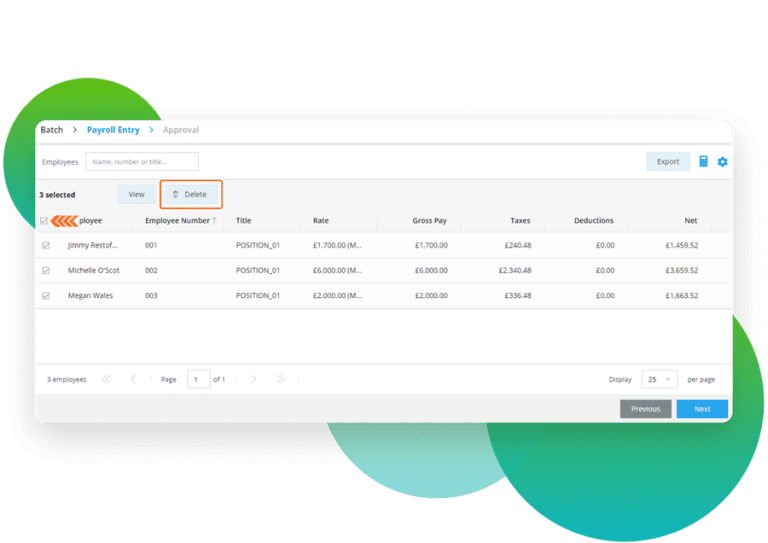Click the Export button
The width and height of the screenshot is (768, 543).
click(667, 162)
